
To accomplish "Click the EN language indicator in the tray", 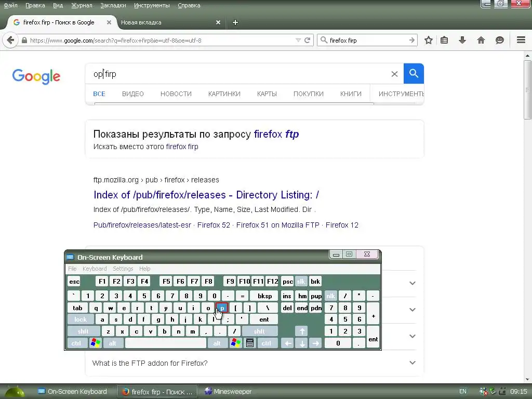I will pos(463,391).
